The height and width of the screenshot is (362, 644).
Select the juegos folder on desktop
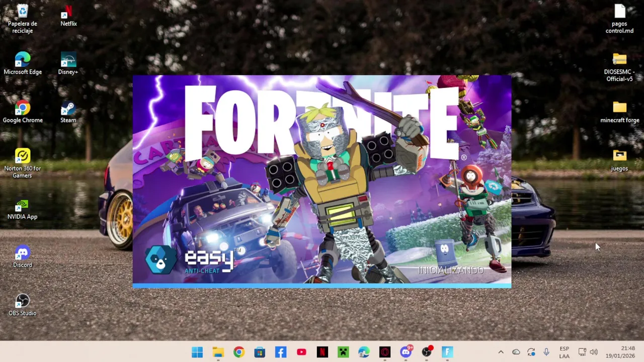pos(619,160)
